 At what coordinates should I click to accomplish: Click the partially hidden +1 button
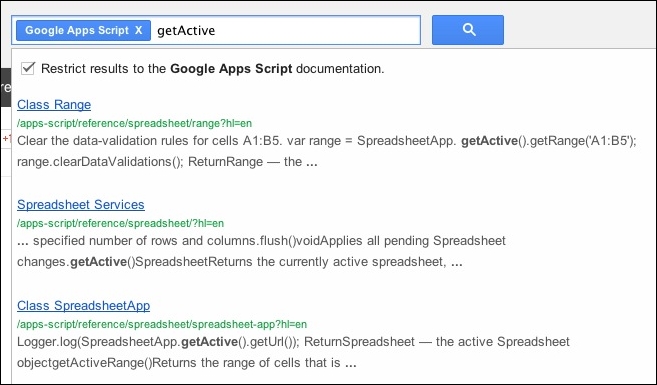tap(6, 139)
